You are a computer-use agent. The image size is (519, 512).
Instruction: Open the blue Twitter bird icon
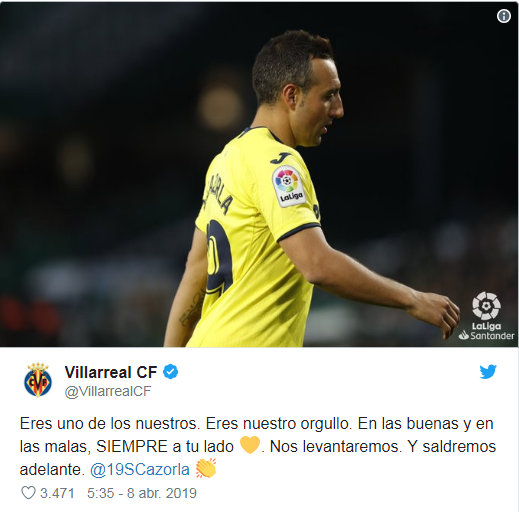click(488, 371)
